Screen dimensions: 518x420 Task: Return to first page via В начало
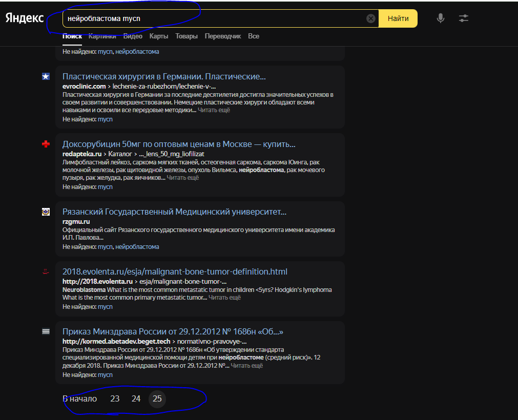coord(79,399)
